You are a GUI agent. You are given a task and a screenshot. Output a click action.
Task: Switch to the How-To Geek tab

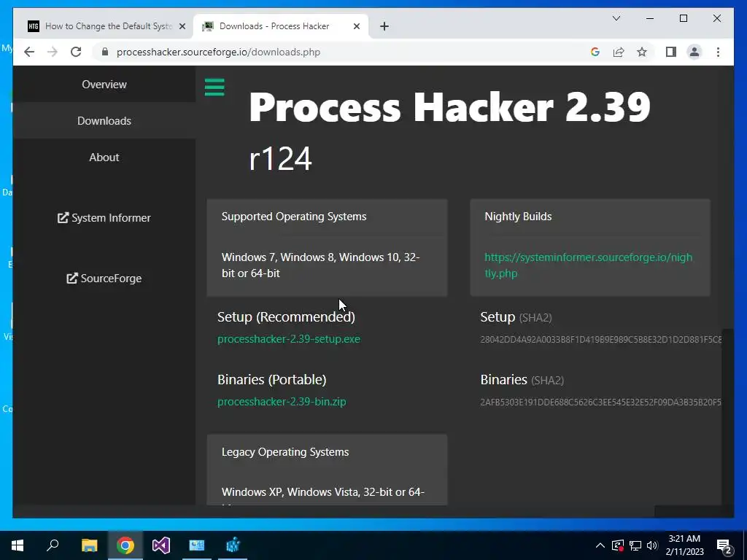tap(107, 26)
